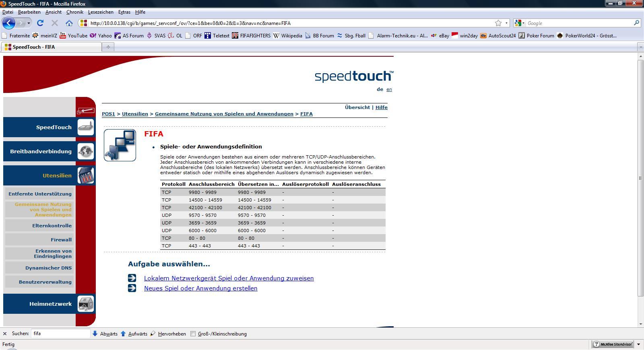This screenshot has width=644, height=350.
Task: Open the Bearbeiten menu
Action: [x=29, y=12]
